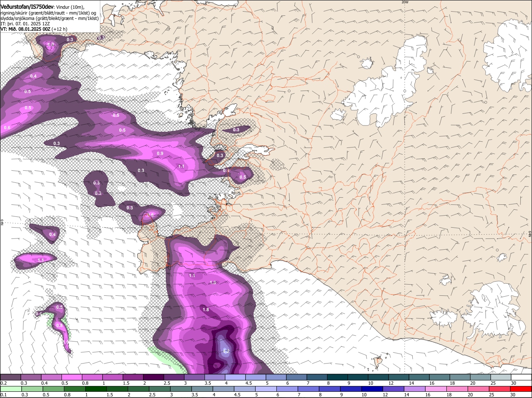The width and height of the screenshot is (532, 398).
Task: Click the lower legend swatch starting at 25
Action: coord(500,389)
